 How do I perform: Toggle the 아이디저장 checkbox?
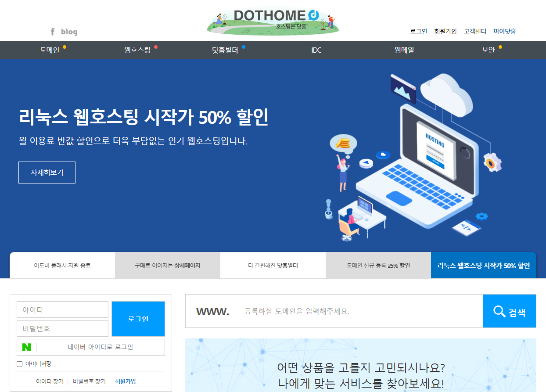point(19,364)
